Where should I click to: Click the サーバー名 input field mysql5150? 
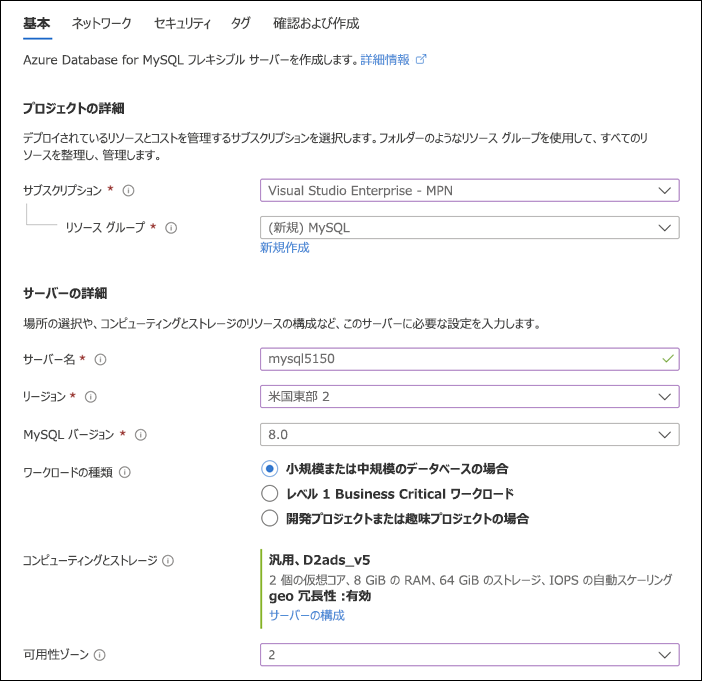coord(470,359)
